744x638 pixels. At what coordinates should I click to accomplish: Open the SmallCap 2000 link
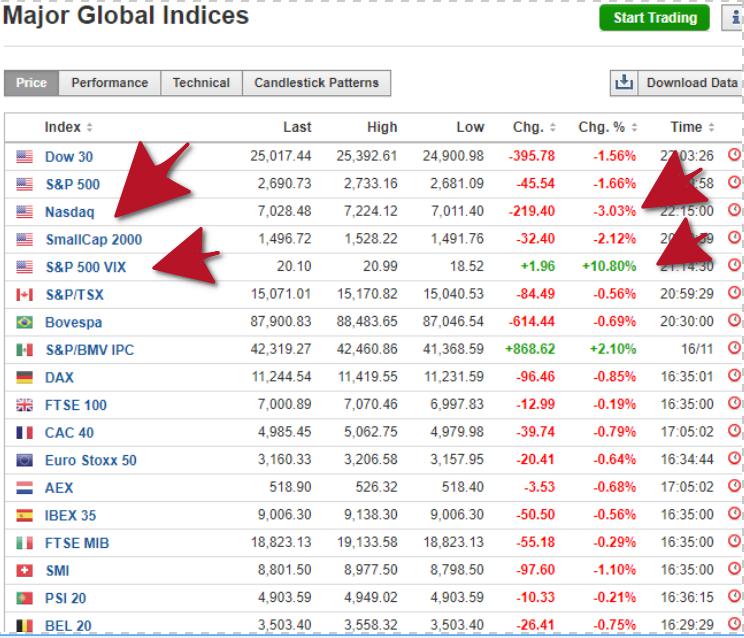point(94,239)
